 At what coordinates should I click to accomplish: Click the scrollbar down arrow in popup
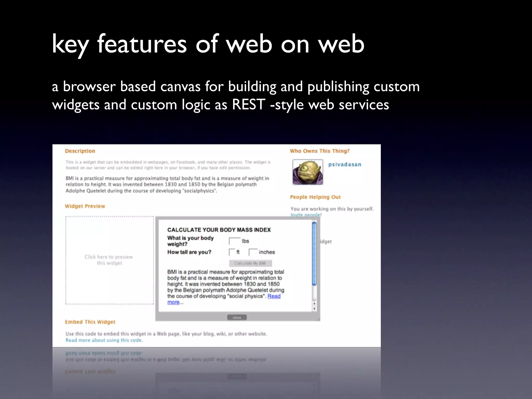(x=314, y=309)
